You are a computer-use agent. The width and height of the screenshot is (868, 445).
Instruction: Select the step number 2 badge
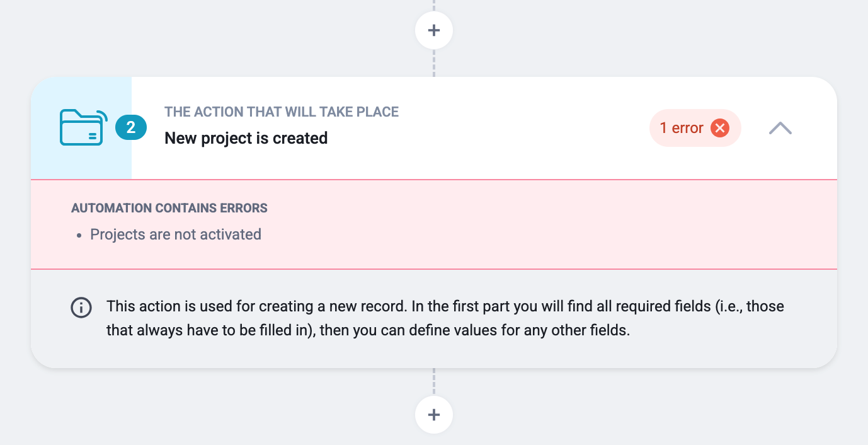coord(131,128)
